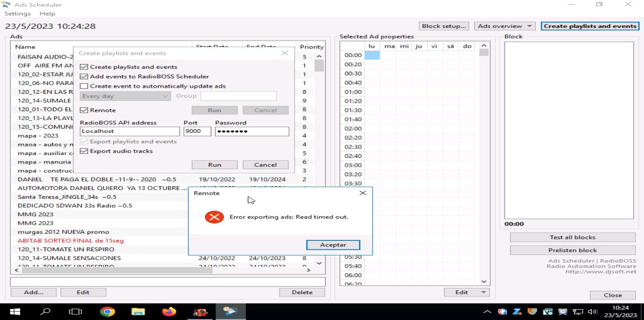Click the schedule grid scrollbar down arrow

point(484,281)
